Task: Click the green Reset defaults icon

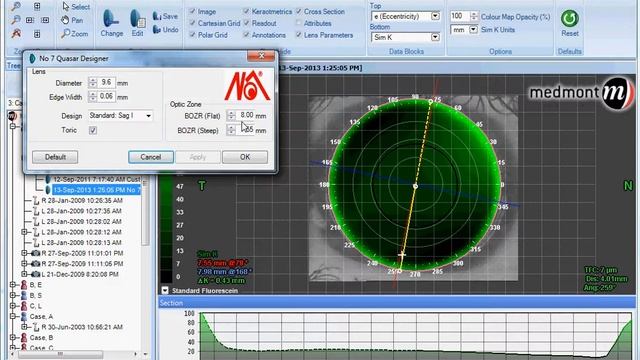Action: [x=569, y=19]
